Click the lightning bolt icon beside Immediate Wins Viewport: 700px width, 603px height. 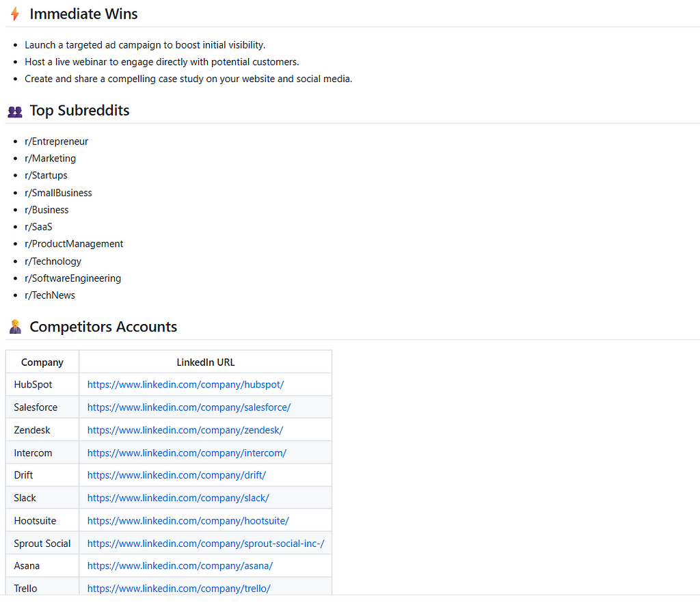pyautogui.click(x=15, y=14)
